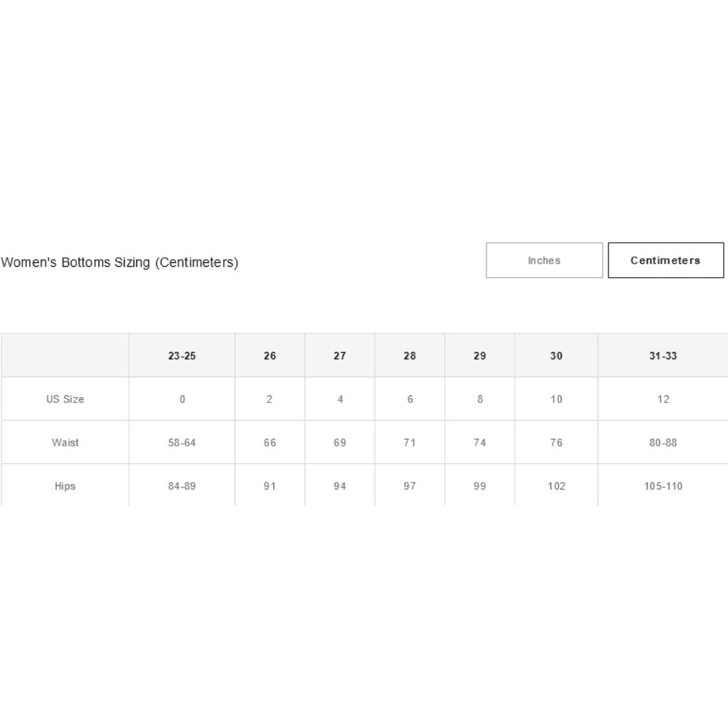Viewport: 728px width, 728px height.
Task: Click the 27 size column header
Action: 340,355
